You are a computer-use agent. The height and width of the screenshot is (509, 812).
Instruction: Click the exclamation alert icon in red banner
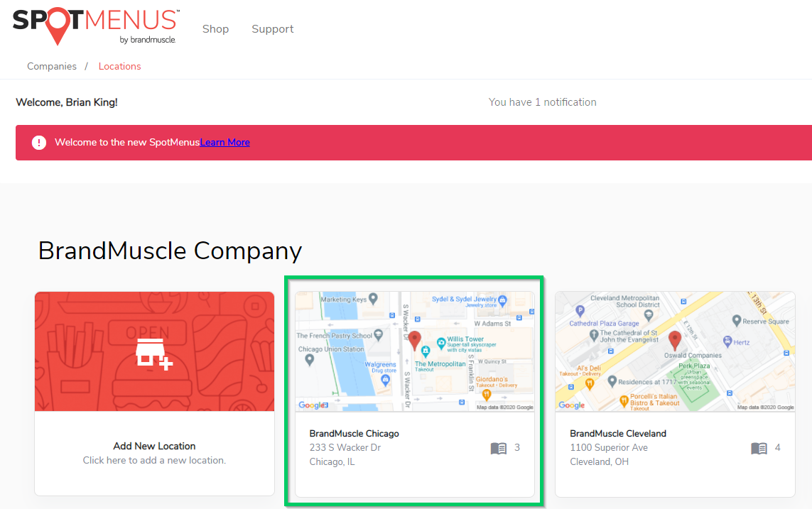pos(39,143)
